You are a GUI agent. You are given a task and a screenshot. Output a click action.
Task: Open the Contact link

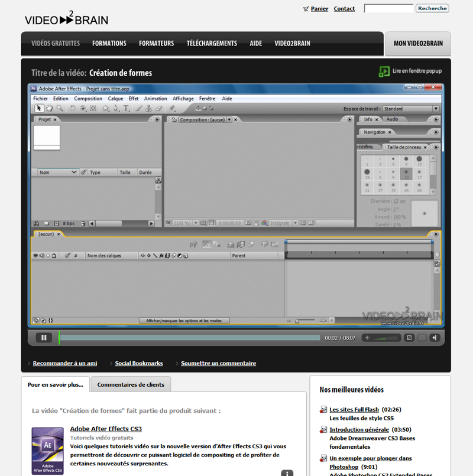(344, 9)
